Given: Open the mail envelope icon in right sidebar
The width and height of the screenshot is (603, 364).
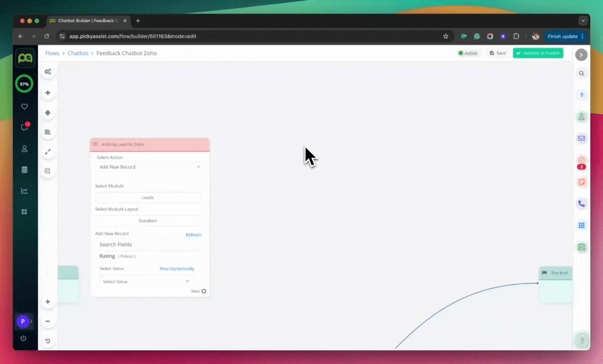Looking at the screenshot, I should click(581, 138).
